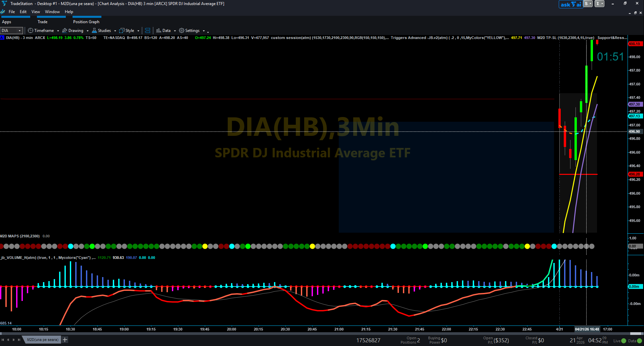Expand the DIA symbol dropdown
Viewport: 644px width, 346px height.
tap(19, 31)
